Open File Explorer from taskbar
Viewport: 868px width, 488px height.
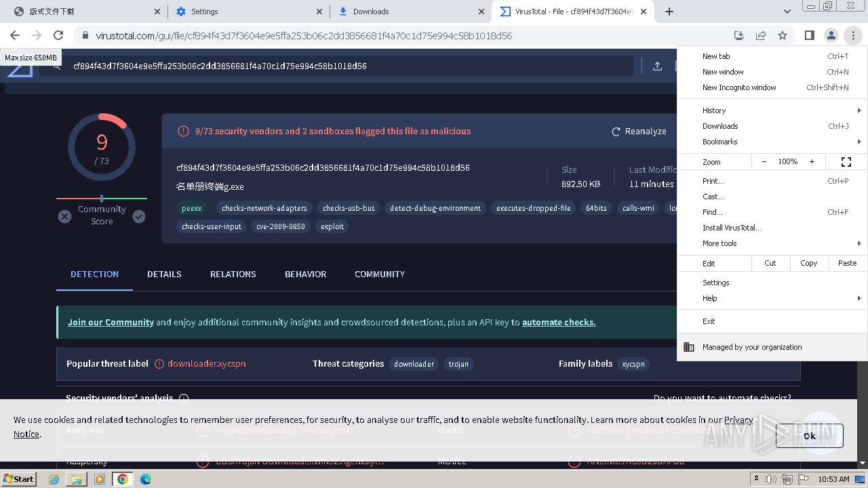pos(77,479)
